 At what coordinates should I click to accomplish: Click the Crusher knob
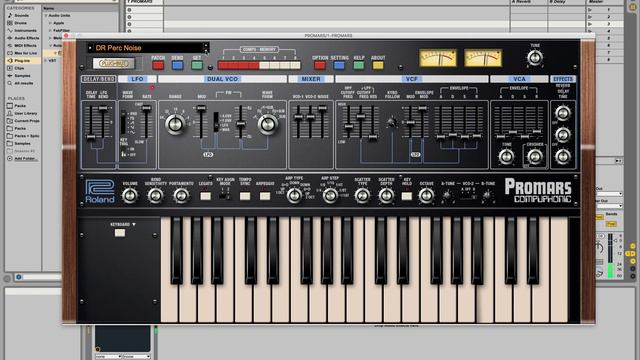534,156
